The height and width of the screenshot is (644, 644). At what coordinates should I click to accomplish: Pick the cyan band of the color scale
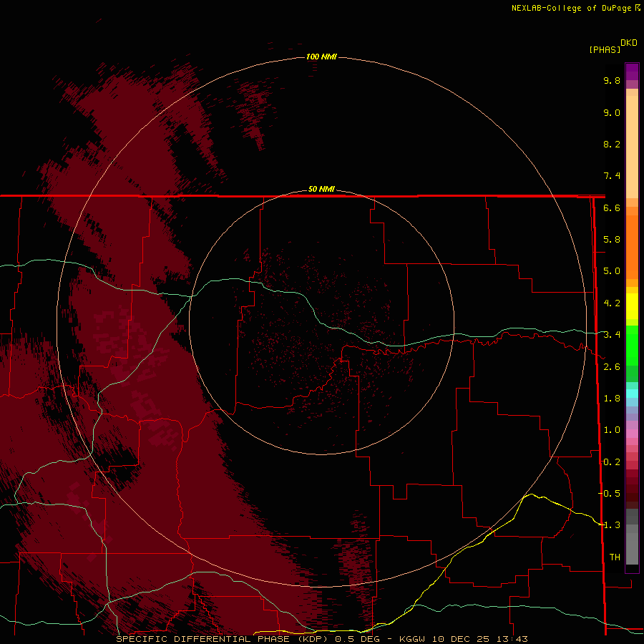click(x=632, y=394)
